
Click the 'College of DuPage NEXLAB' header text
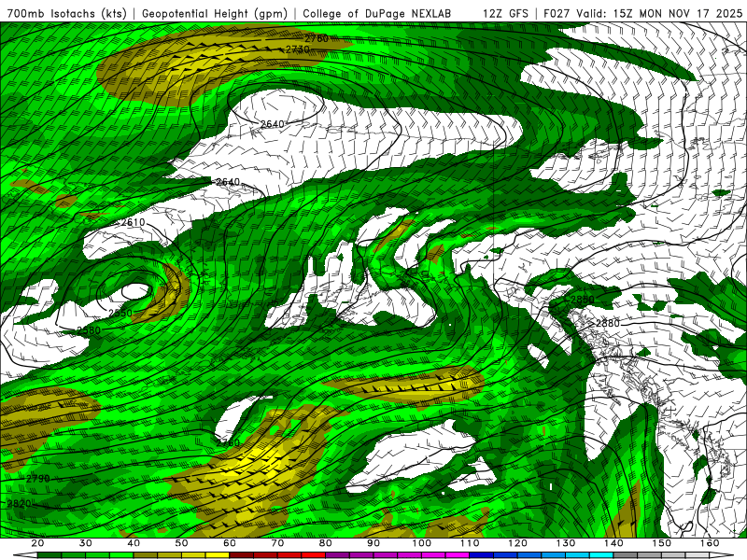coord(377,13)
